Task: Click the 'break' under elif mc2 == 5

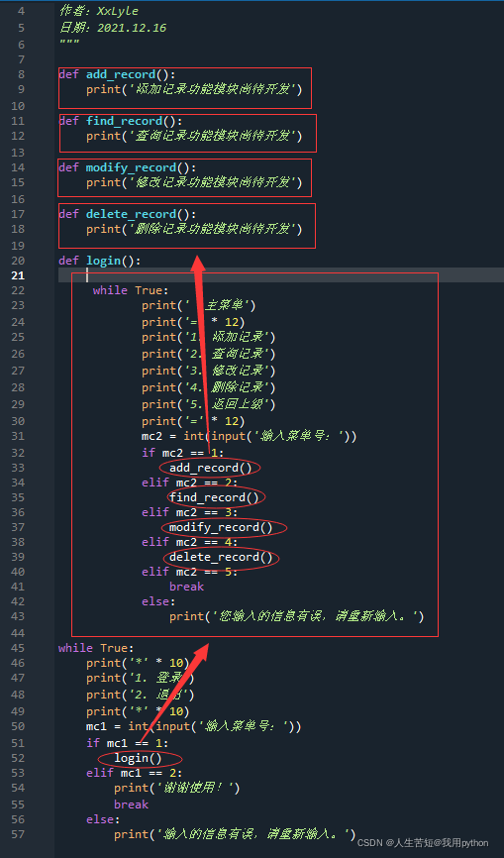Action: (x=186, y=587)
